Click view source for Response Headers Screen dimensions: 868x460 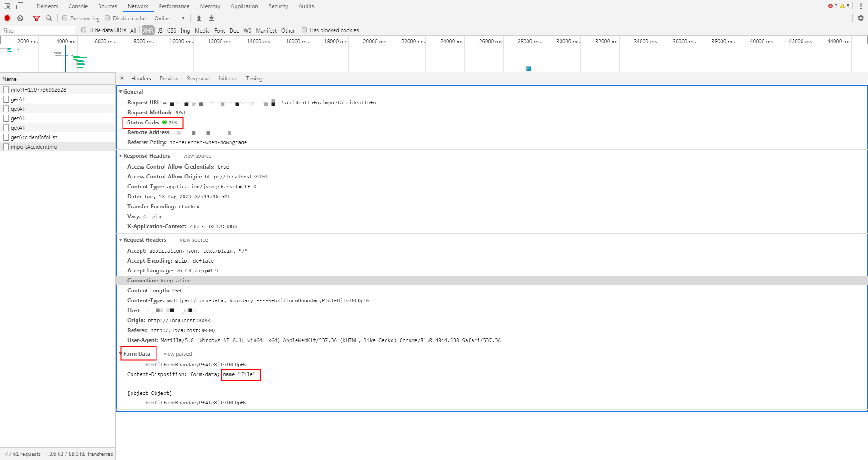pos(197,156)
